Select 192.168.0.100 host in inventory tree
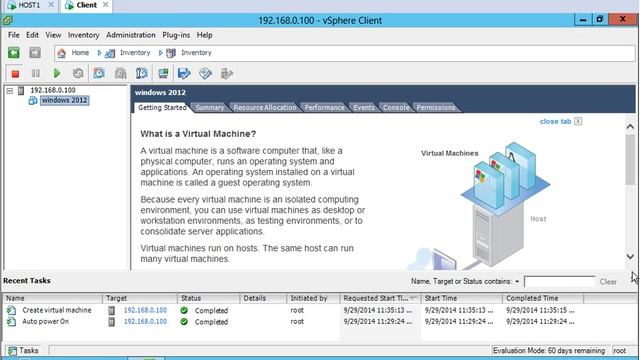 point(53,90)
